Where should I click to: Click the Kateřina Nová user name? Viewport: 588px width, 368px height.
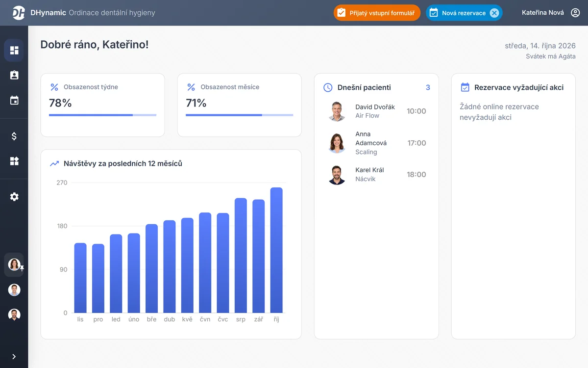pos(543,13)
